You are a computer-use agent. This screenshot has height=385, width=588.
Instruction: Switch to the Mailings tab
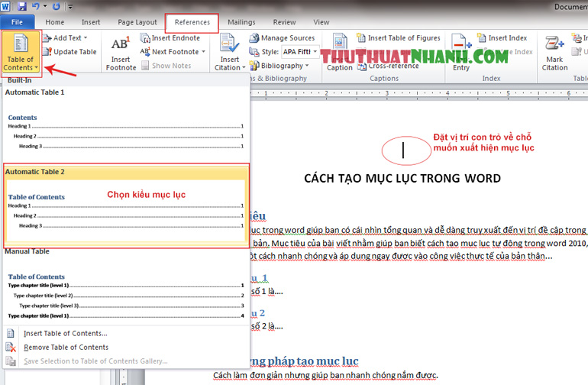point(241,22)
